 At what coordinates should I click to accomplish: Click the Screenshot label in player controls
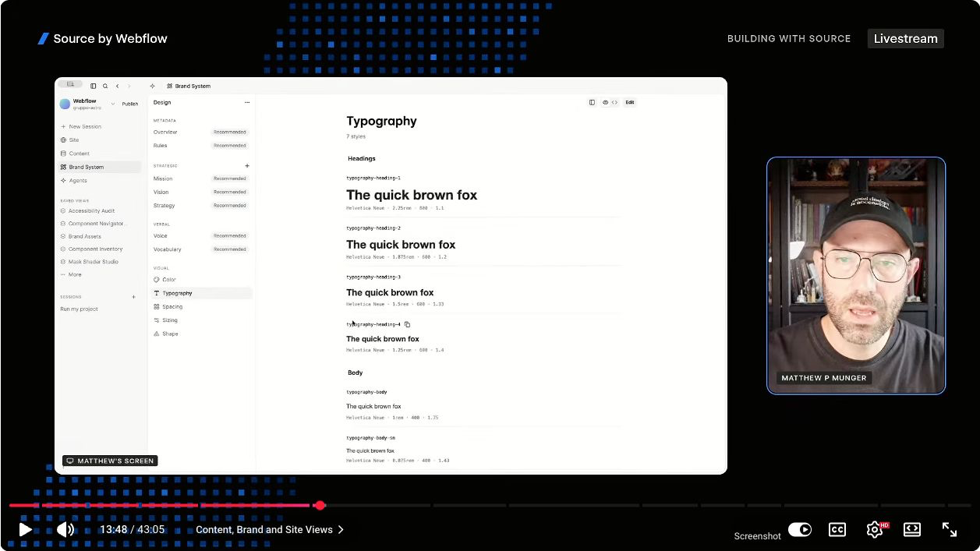[x=757, y=536]
